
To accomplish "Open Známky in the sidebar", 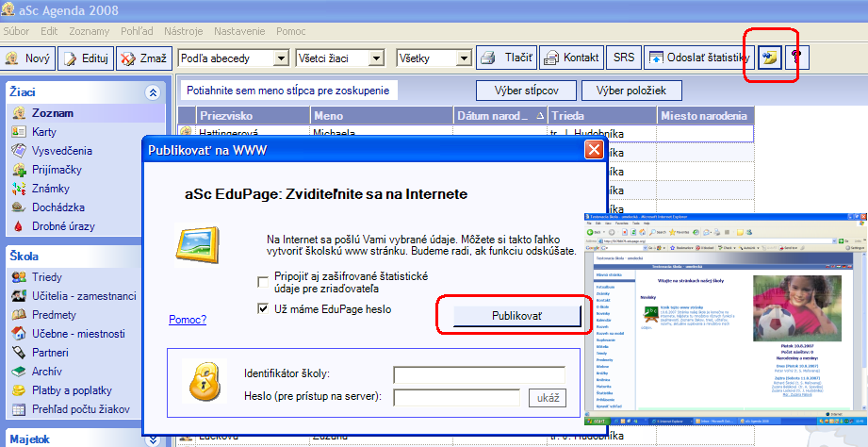I will click(50, 189).
